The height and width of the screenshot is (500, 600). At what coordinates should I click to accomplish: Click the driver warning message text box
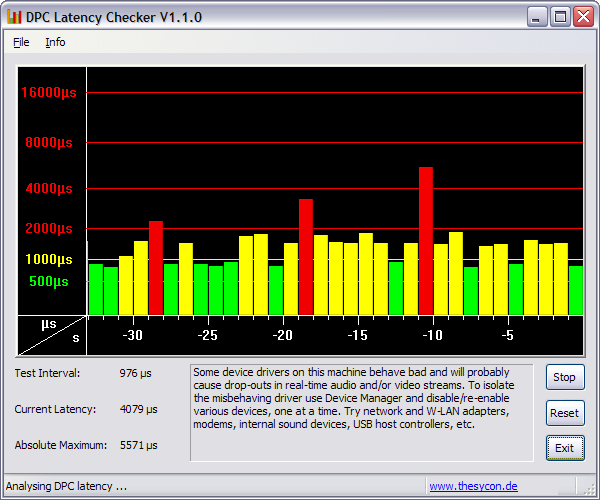tap(362, 413)
